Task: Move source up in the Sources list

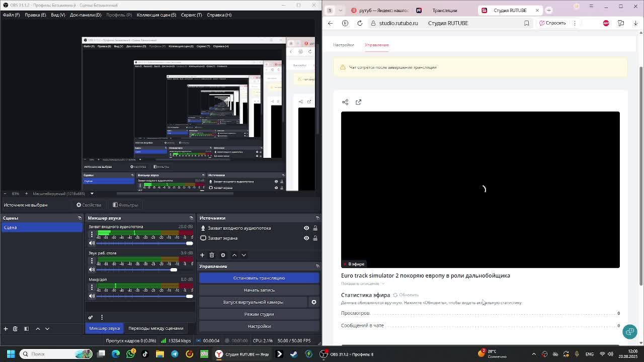Action: pyautogui.click(x=234, y=255)
